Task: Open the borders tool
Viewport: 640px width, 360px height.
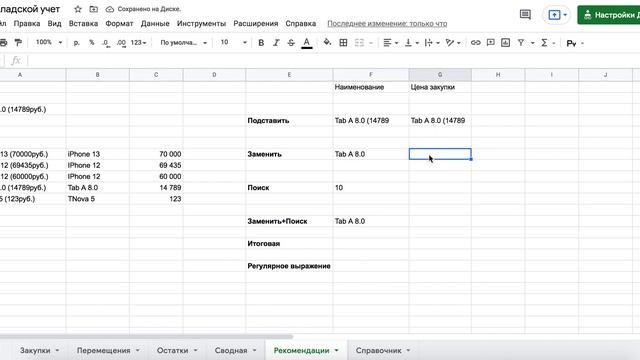Action: click(x=343, y=42)
